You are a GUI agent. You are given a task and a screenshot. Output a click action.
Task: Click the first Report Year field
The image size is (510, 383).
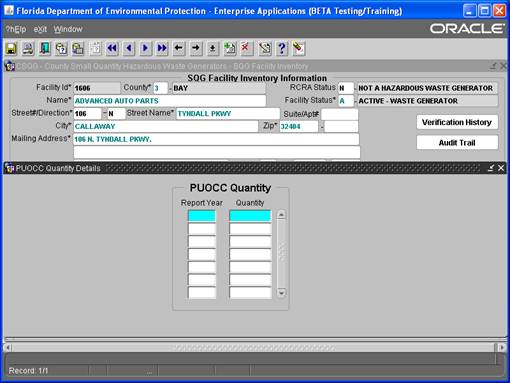[202, 216]
